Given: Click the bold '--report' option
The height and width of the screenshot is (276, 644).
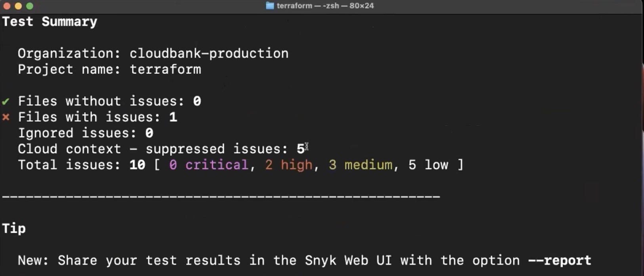Looking at the screenshot, I should tap(560, 261).
